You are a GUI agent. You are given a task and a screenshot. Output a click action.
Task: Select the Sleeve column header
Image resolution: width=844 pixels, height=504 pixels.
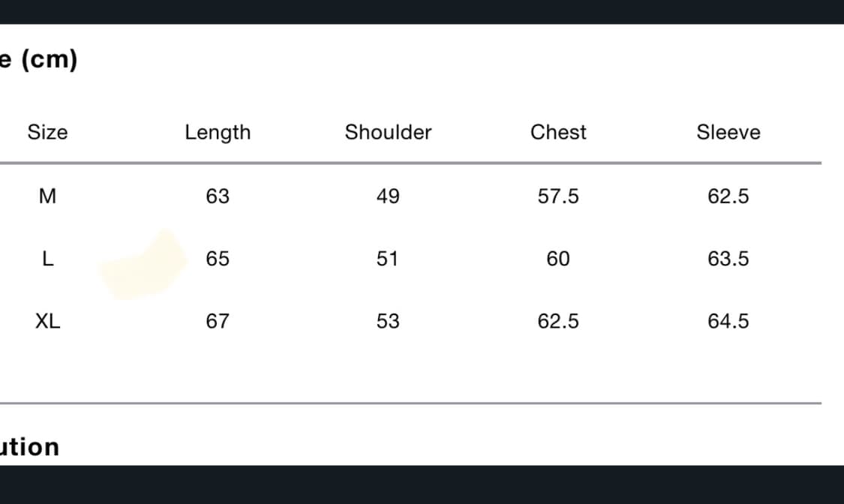pos(728,132)
